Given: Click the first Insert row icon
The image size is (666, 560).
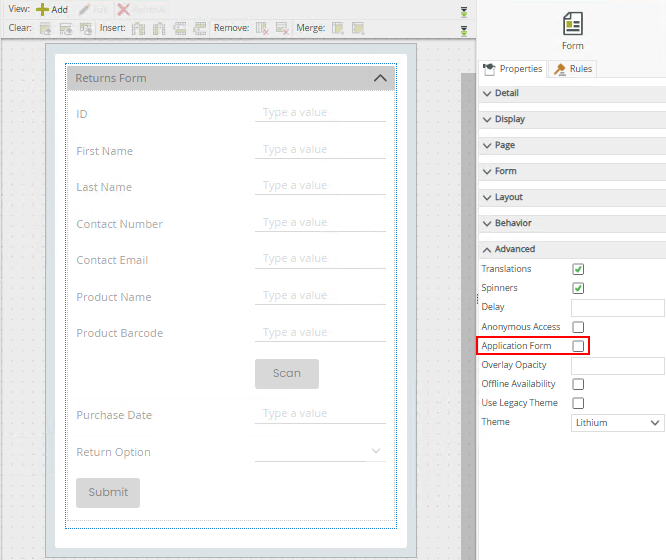Looking at the screenshot, I should 179,28.
